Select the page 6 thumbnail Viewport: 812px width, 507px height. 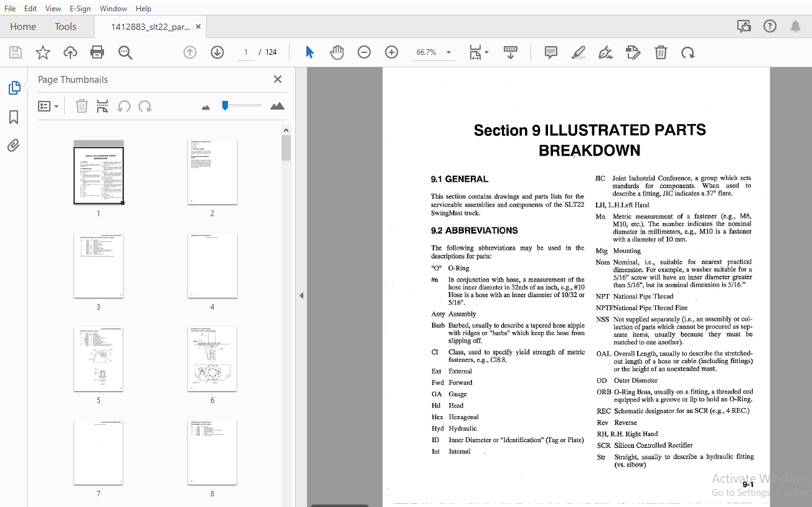pyautogui.click(x=212, y=359)
